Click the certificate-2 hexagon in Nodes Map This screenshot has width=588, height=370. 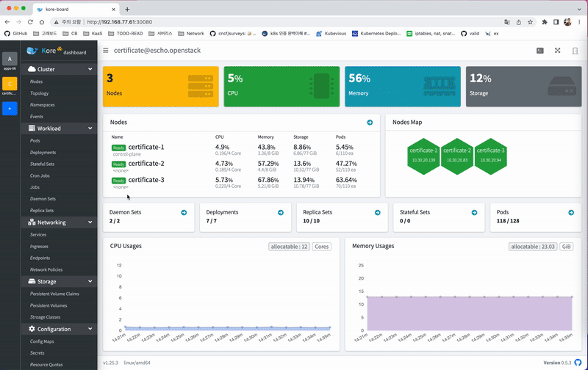coord(457,156)
